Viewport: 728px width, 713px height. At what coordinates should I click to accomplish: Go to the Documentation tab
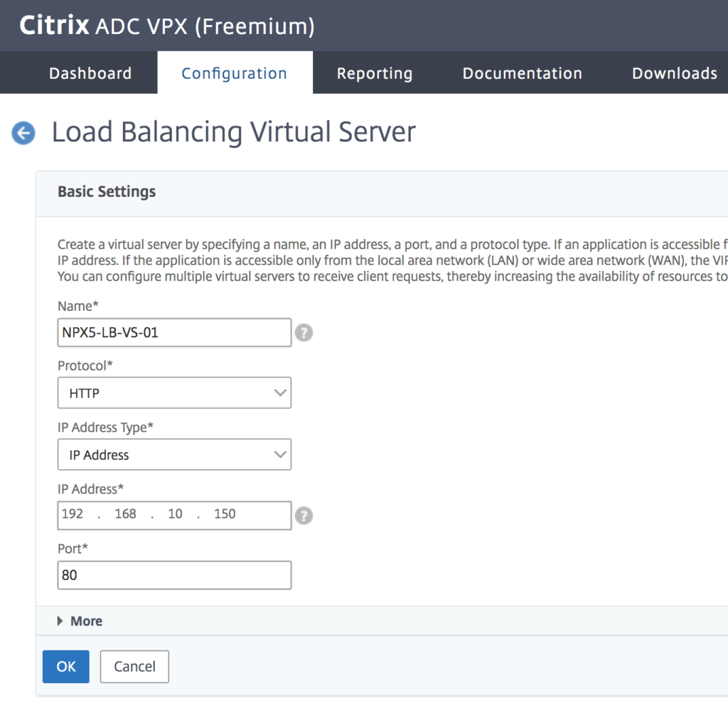tap(522, 73)
